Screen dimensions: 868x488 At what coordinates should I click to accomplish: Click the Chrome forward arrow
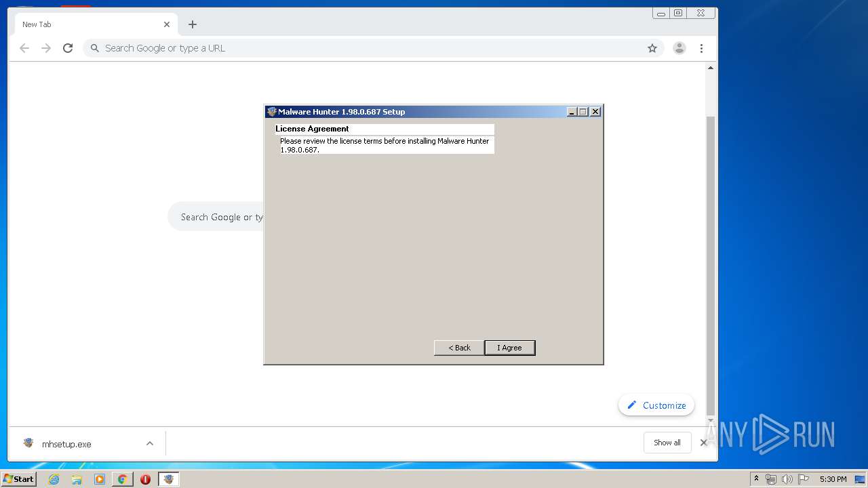coord(46,48)
